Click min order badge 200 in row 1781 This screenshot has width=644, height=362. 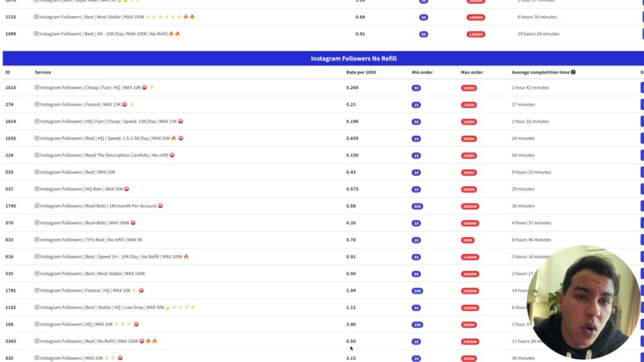[417, 291]
